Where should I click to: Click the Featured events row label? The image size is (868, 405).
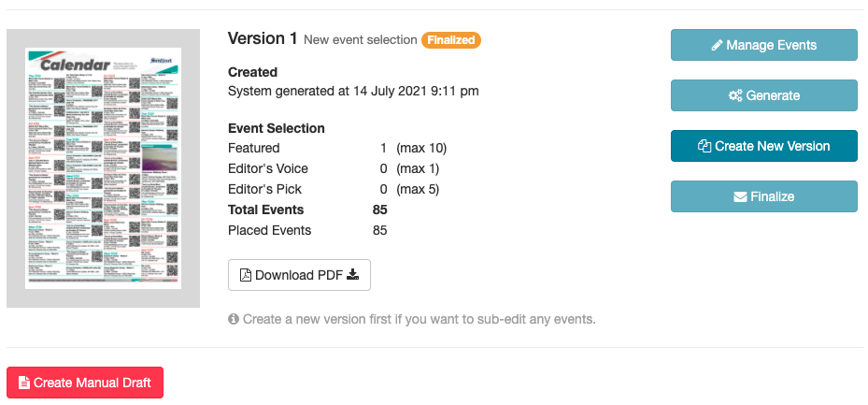pyautogui.click(x=253, y=149)
